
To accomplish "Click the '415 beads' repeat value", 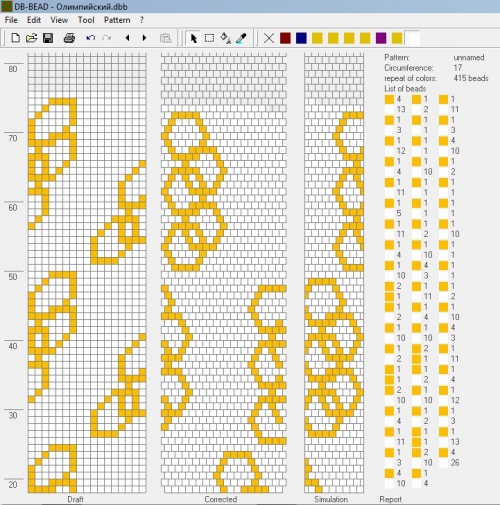I will tap(471, 78).
